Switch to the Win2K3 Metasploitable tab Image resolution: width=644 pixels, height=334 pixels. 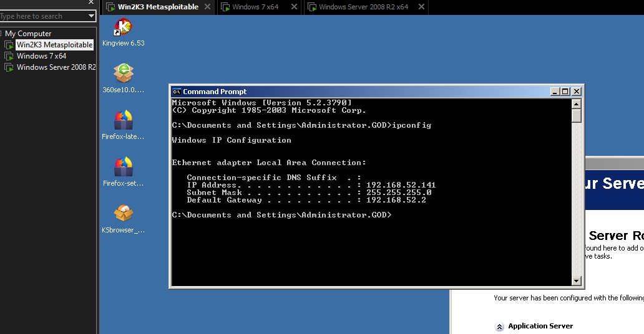(158, 7)
